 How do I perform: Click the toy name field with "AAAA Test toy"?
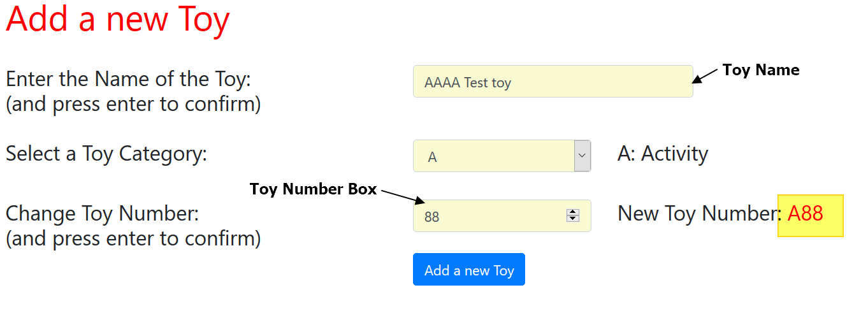point(553,82)
